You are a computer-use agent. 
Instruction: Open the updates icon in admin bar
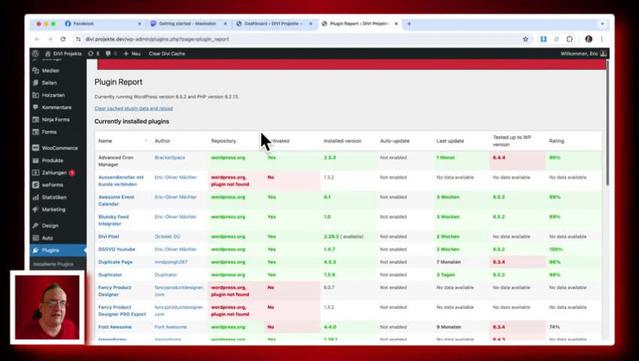point(93,53)
